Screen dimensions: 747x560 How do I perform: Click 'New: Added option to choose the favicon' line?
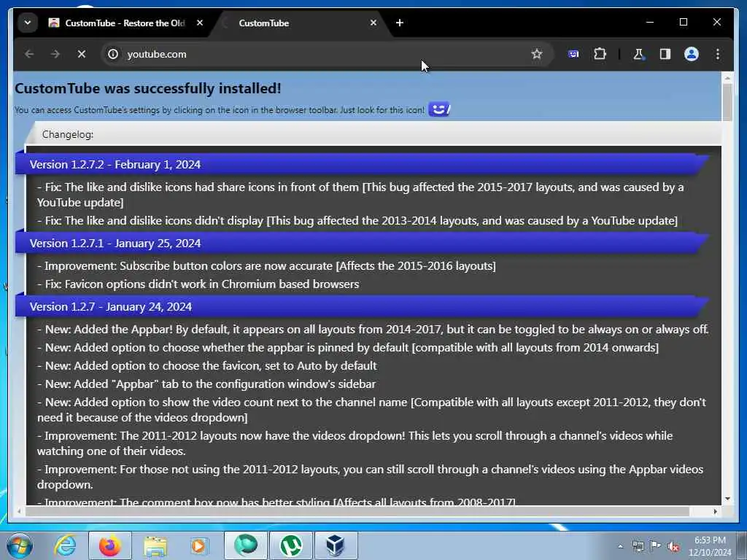207,366
